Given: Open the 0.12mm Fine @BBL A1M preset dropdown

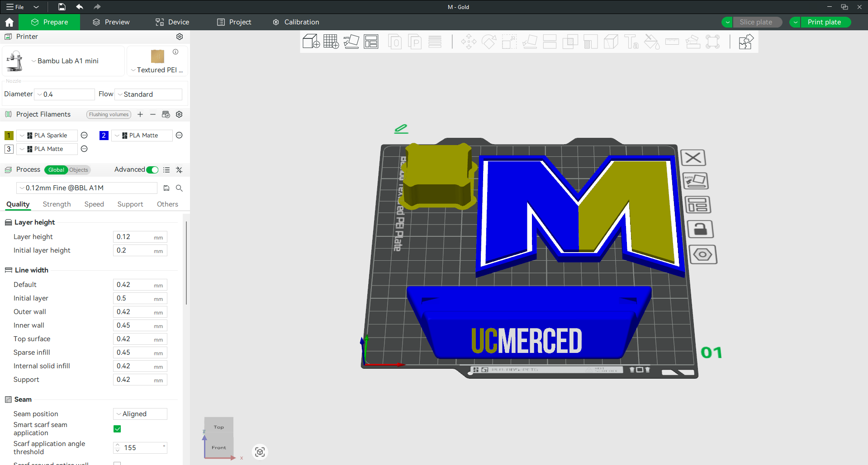Looking at the screenshot, I should click(87, 188).
